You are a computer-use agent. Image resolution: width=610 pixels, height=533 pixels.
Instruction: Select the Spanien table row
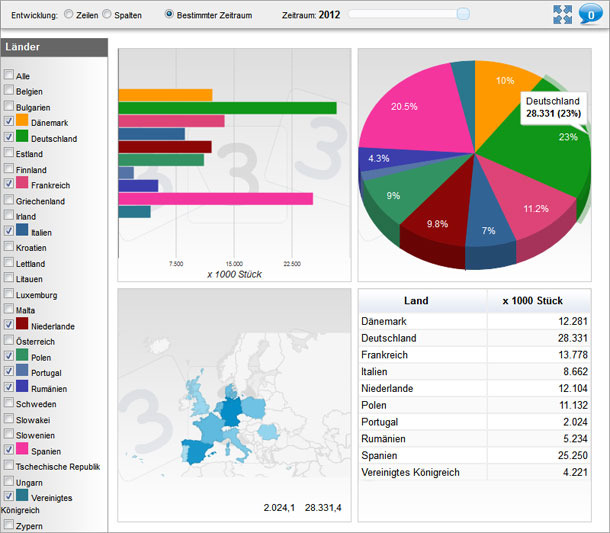475,456
